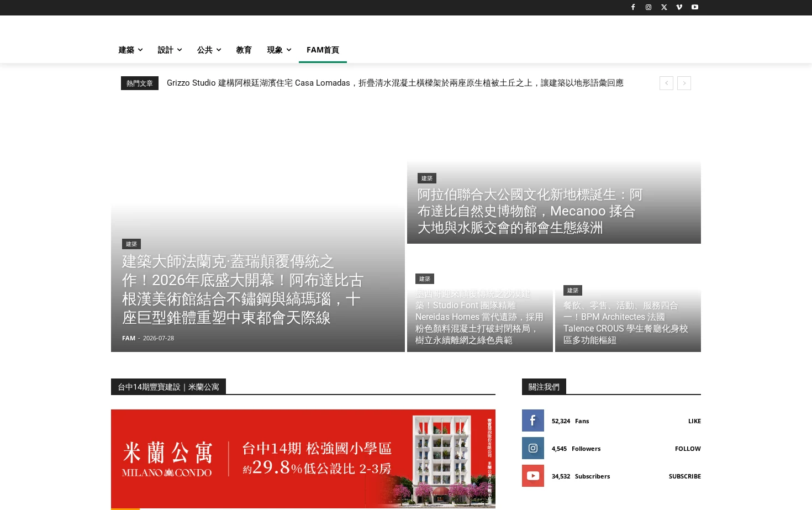Click the 4,545 Followers count
This screenshot has width=812, height=510.
(576, 449)
